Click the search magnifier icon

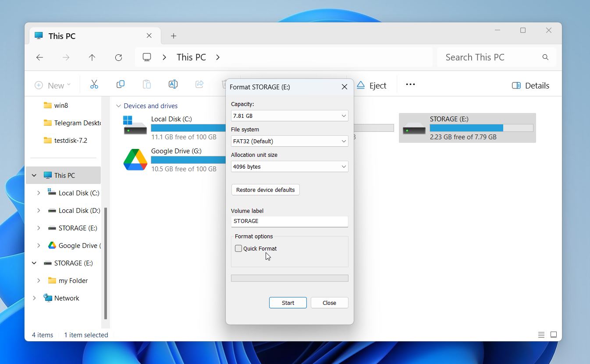coord(545,57)
